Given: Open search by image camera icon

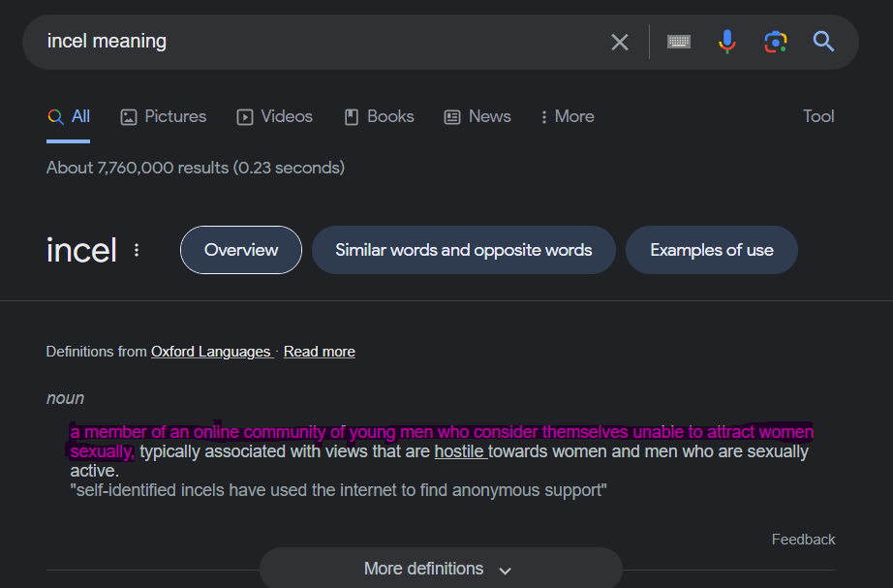Looking at the screenshot, I should pyautogui.click(x=775, y=42).
